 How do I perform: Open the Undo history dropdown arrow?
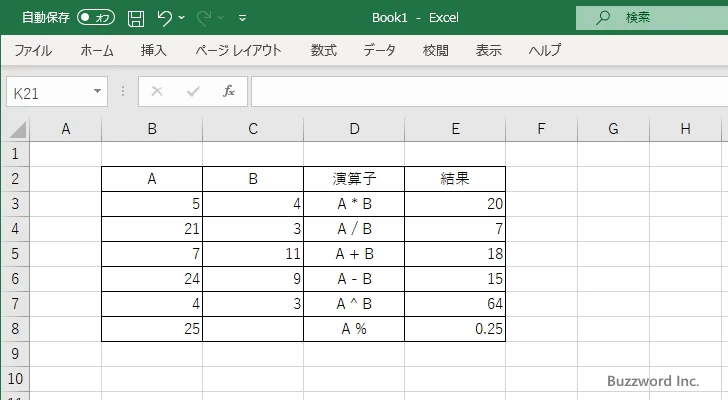click(x=182, y=18)
